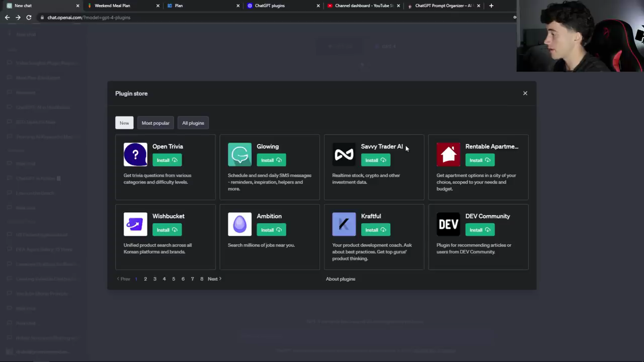Install the Wishbucket plugin
Screen dimensions: 644x362
tap(167, 230)
